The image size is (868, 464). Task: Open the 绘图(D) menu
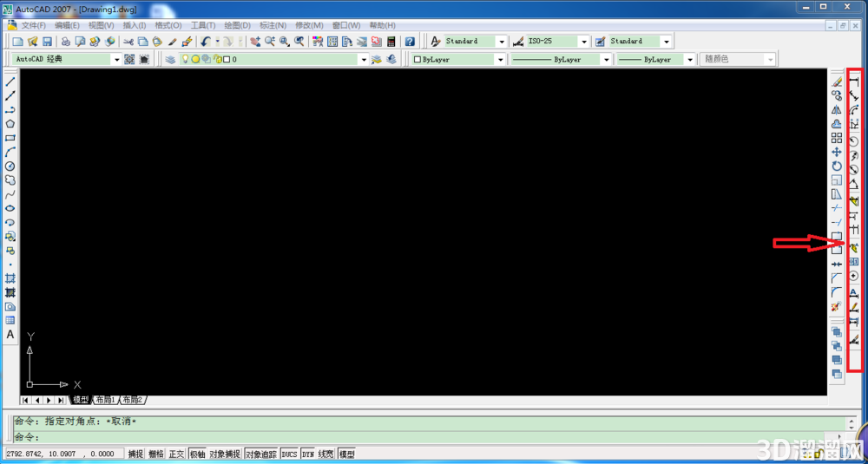pos(238,25)
